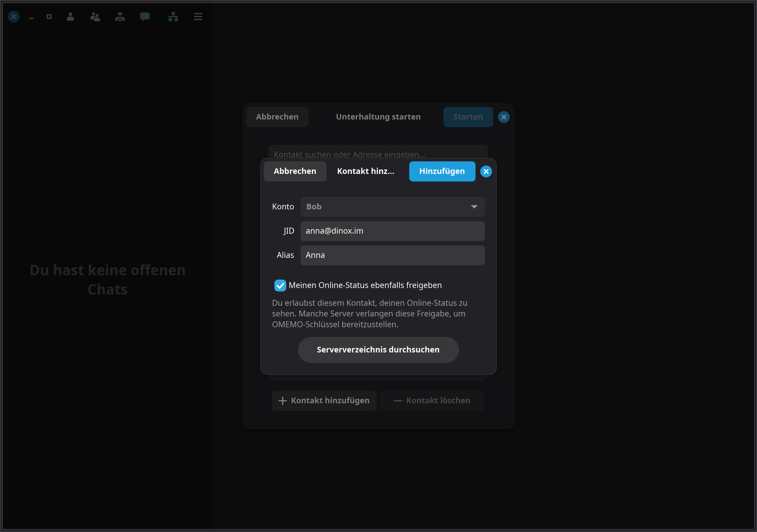757x532 pixels.
Task: Toggle Meinen Online-Status ebenfalls freigeben checkbox
Action: [x=280, y=286]
